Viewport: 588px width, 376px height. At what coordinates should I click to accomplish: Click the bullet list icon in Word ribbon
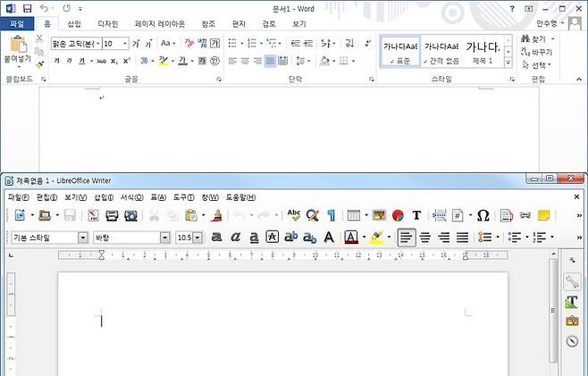click(x=232, y=44)
